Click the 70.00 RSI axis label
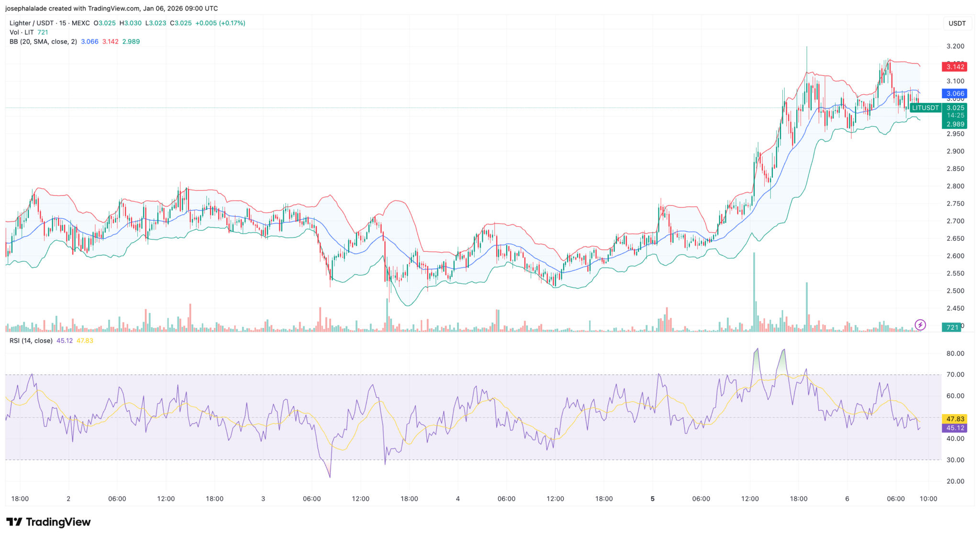This screenshot has width=980, height=538. [x=955, y=375]
